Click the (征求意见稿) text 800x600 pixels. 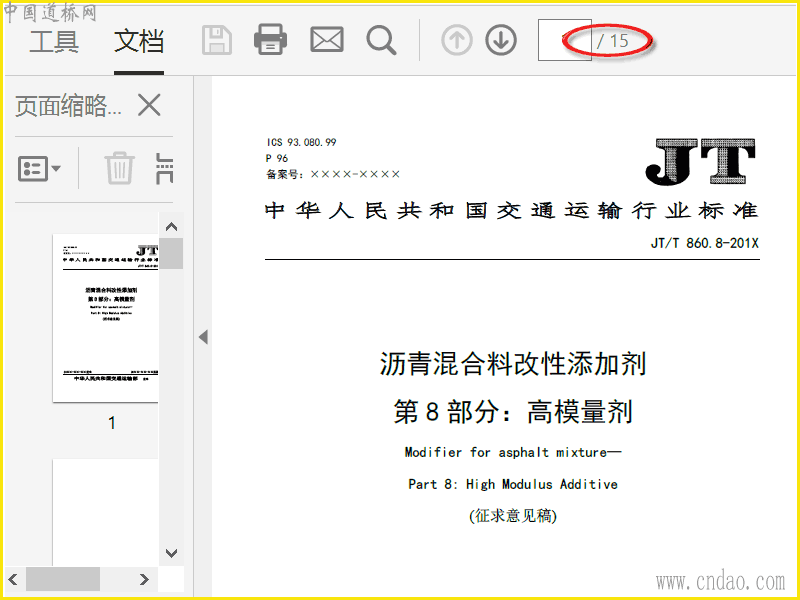pyautogui.click(x=513, y=516)
